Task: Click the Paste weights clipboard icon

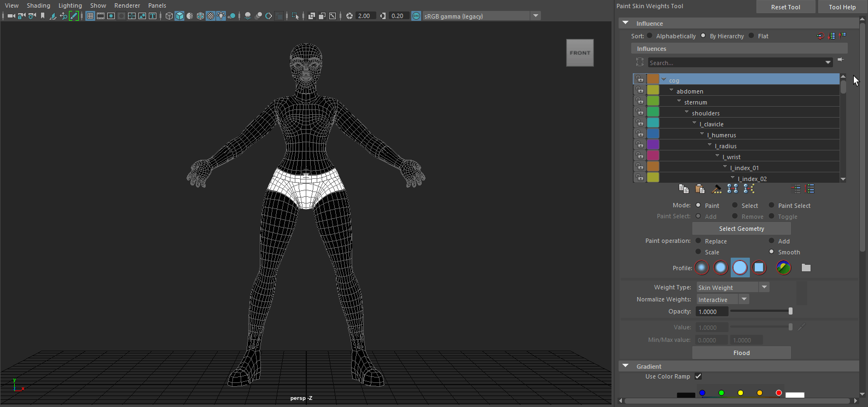Action: (700, 189)
